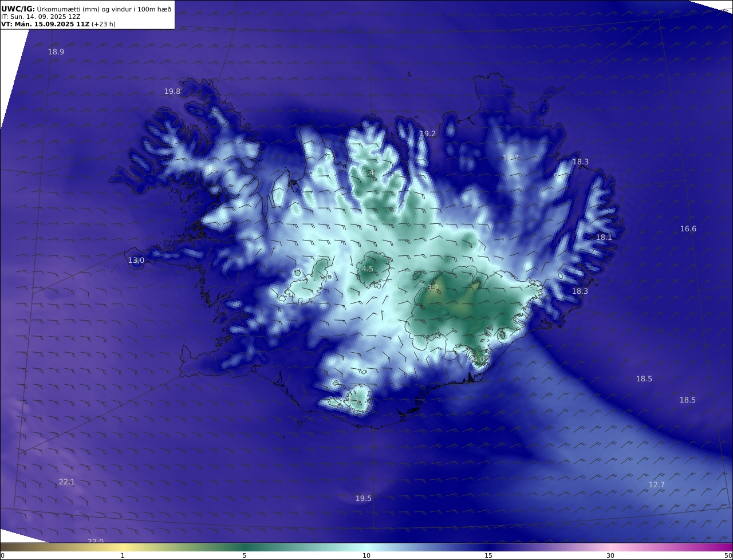Click the 4.5 value on the glacier
The width and height of the screenshot is (733, 560).
click(368, 269)
